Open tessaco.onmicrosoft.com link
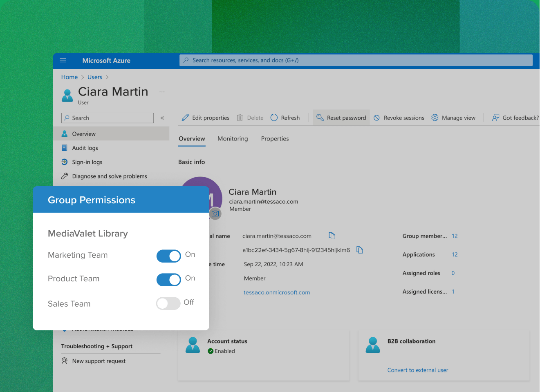Screen dimensions: 540x392 tap(277, 292)
